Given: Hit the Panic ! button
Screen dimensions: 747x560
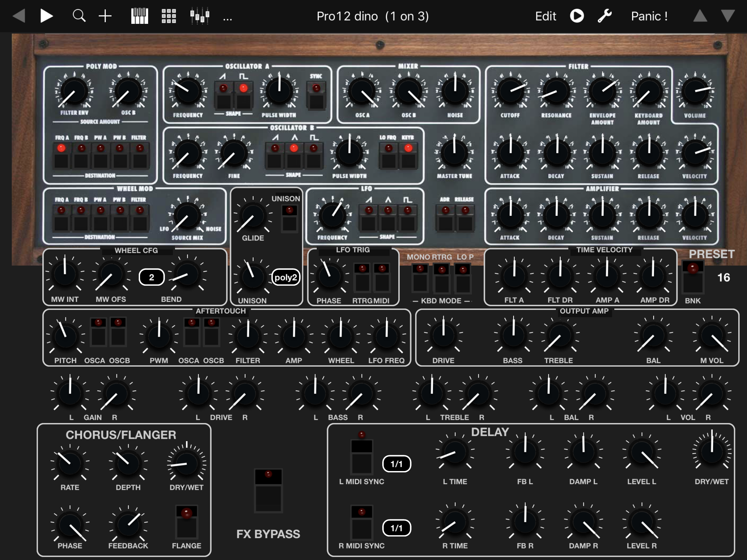Looking at the screenshot, I should point(649,16).
